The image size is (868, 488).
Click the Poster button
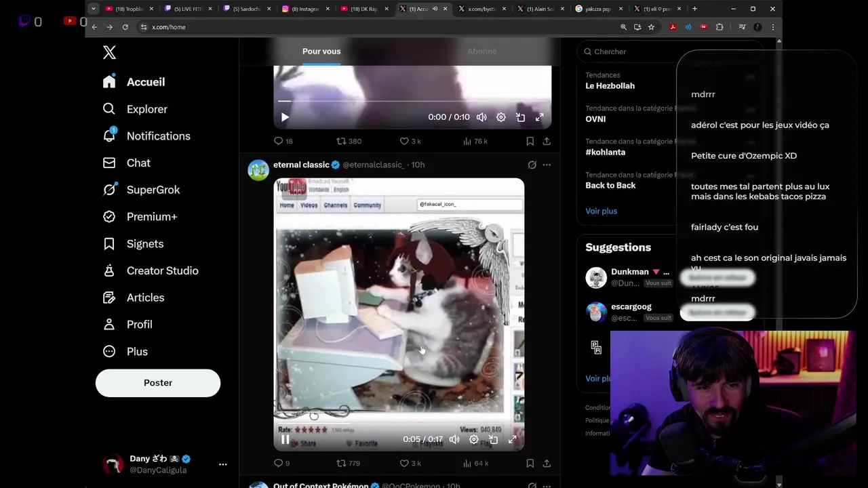pyautogui.click(x=158, y=383)
